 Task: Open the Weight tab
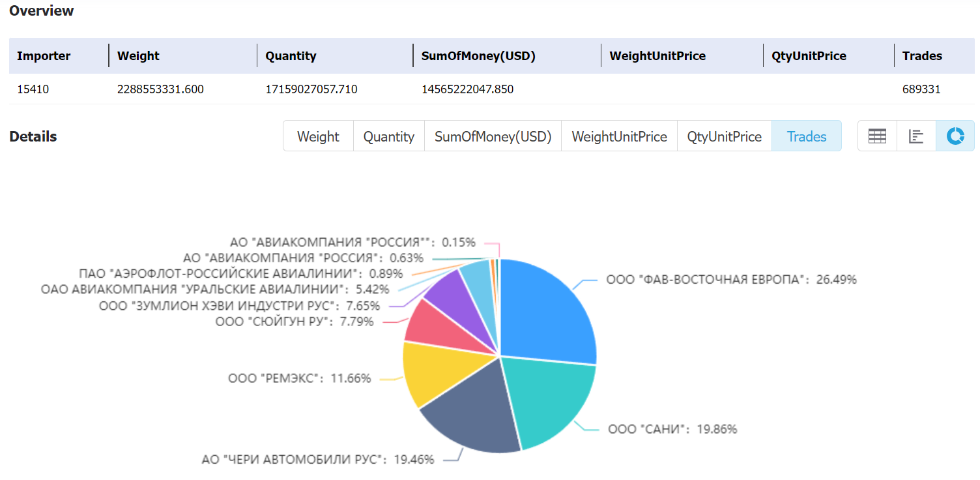(318, 136)
